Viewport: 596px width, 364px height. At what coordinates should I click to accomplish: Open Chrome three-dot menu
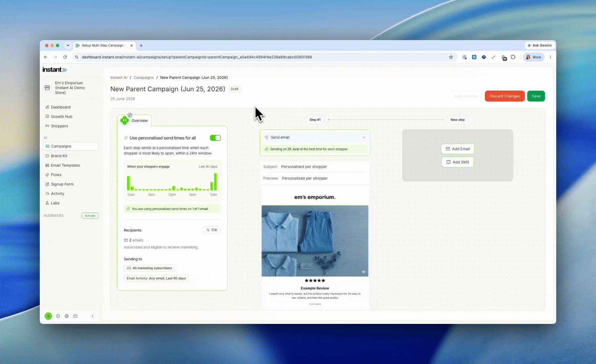pyautogui.click(x=550, y=57)
